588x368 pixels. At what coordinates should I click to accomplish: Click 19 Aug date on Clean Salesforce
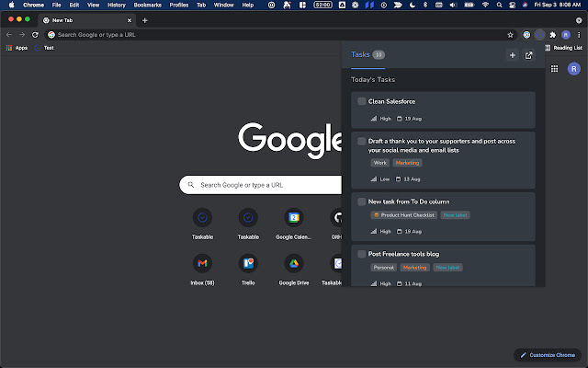click(409, 119)
